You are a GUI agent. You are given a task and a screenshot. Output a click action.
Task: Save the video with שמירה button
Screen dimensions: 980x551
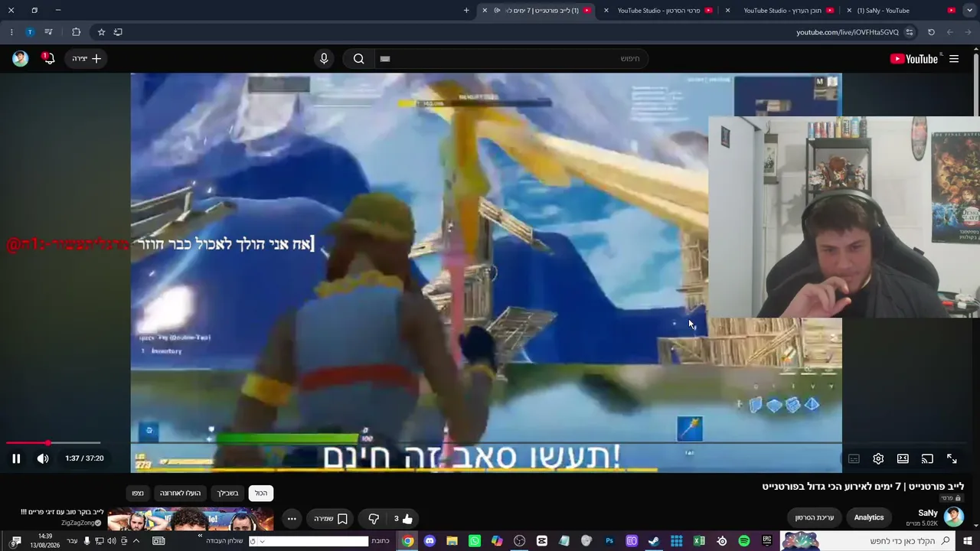(331, 519)
